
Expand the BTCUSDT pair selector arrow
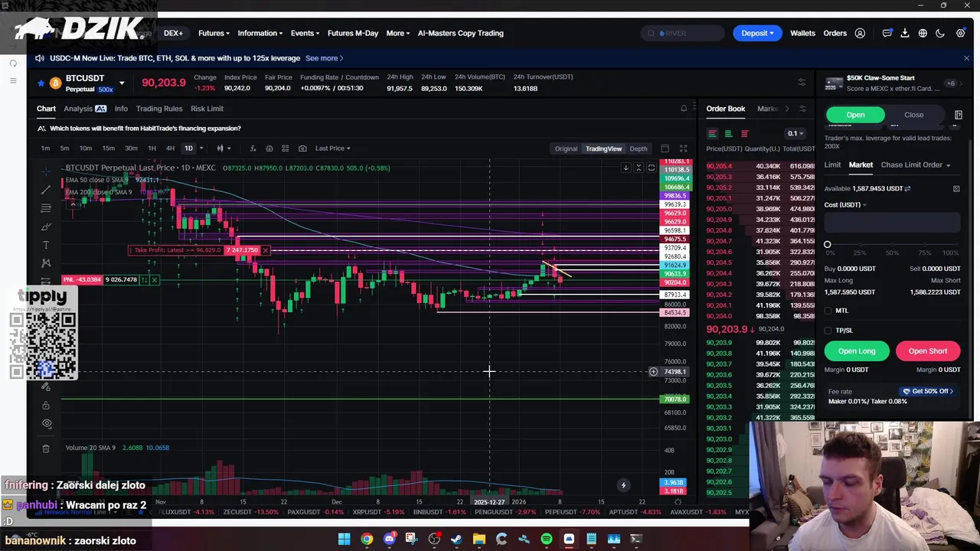point(121,83)
